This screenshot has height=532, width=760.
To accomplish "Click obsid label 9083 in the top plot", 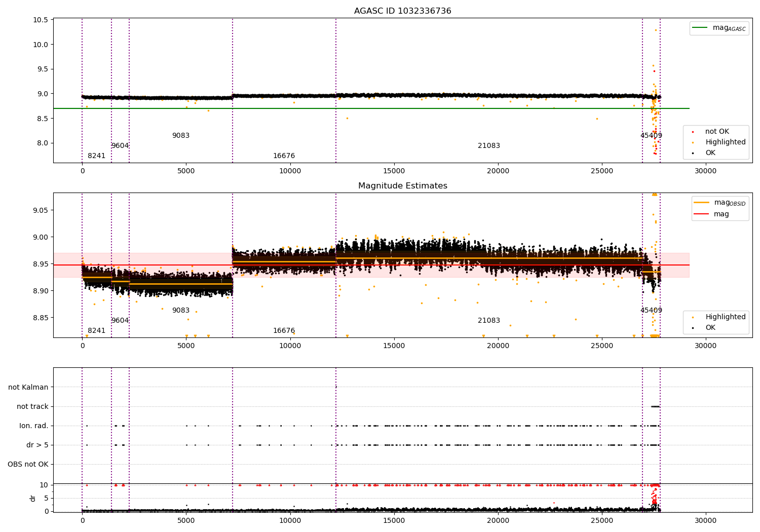I will coord(181,136).
